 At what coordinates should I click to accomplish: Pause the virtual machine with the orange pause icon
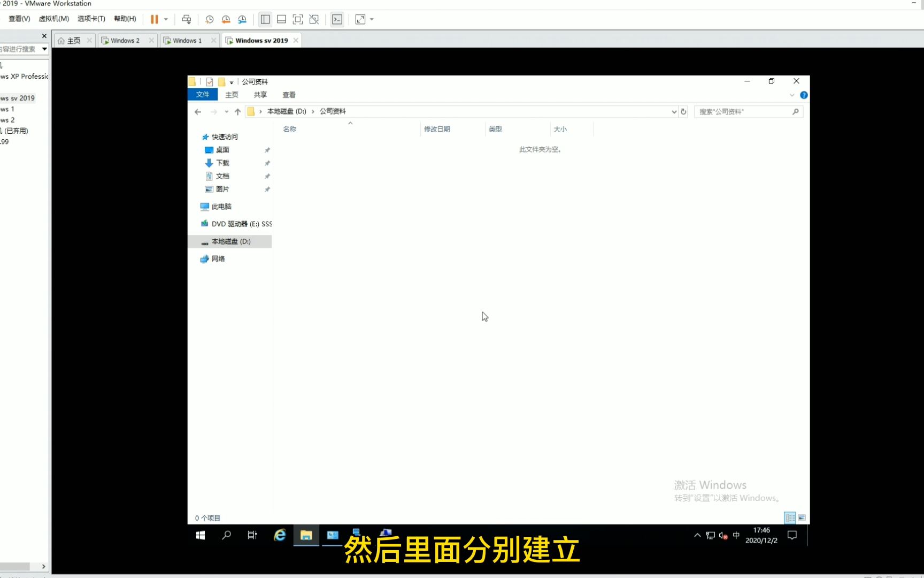155,19
